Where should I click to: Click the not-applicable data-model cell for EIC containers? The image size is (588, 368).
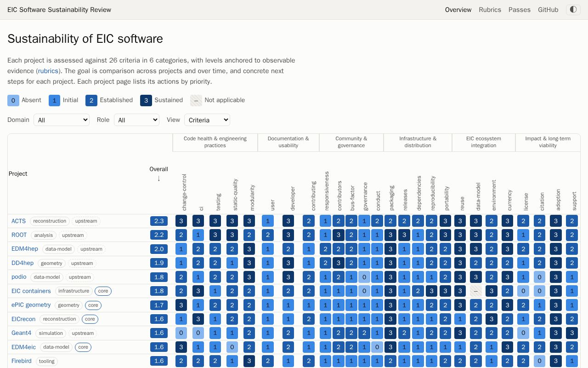pos(476,291)
